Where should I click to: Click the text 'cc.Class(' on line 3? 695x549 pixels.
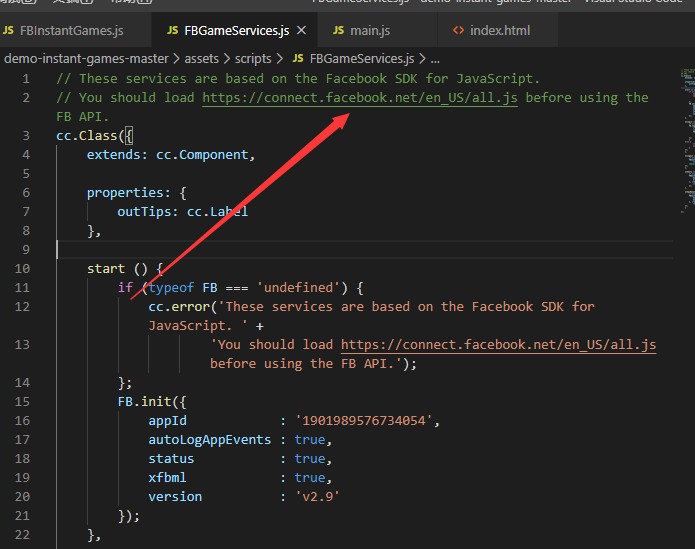pyautogui.click(x=90, y=136)
